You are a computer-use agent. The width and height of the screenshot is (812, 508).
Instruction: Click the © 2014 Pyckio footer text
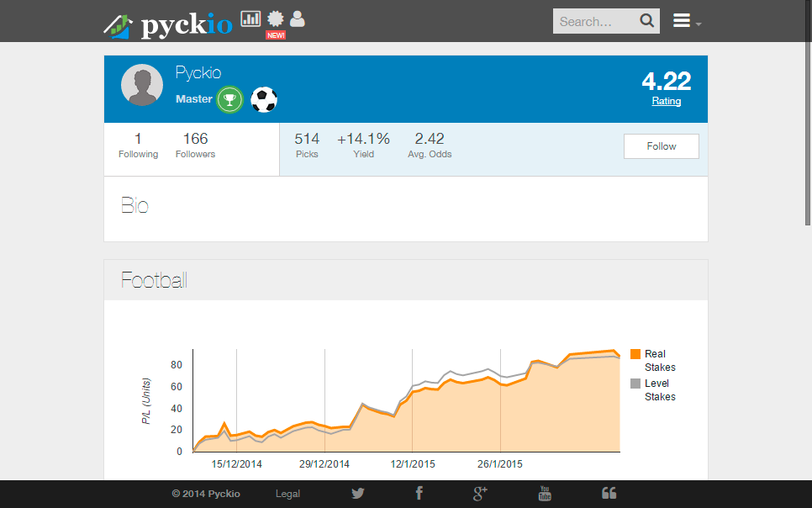[206, 494]
